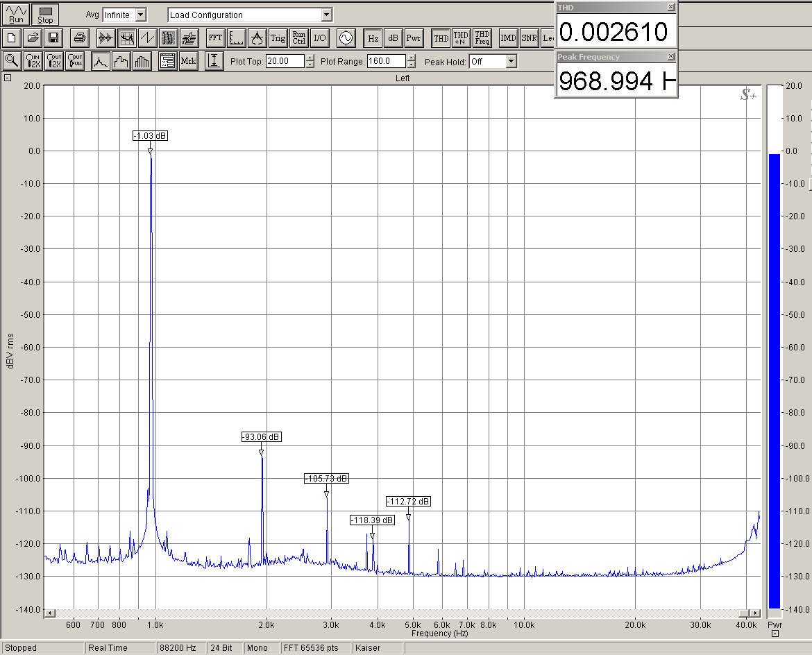The height and width of the screenshot is (655, 812).
Task: Collapse the Pwr bar with its minus box
Action: click(775, 633)
